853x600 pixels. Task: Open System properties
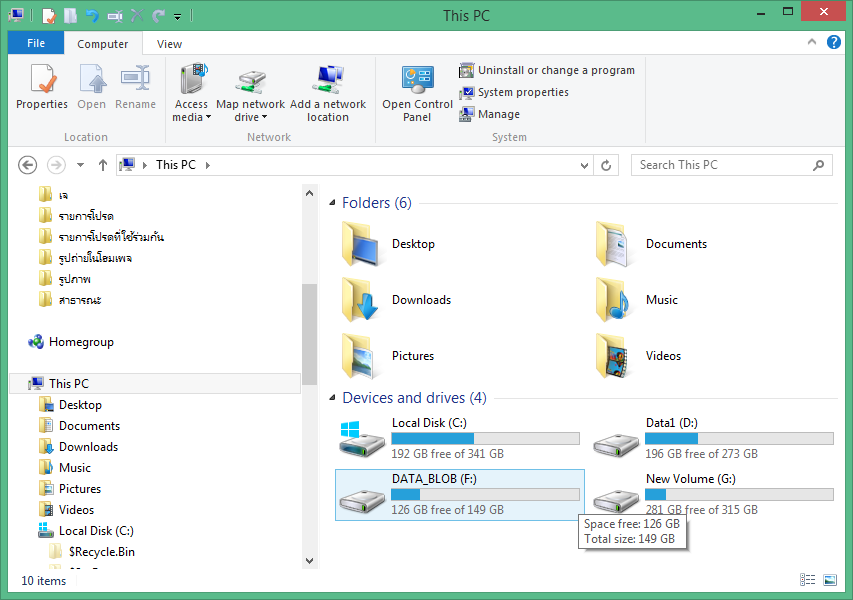(x=514, y=92)
